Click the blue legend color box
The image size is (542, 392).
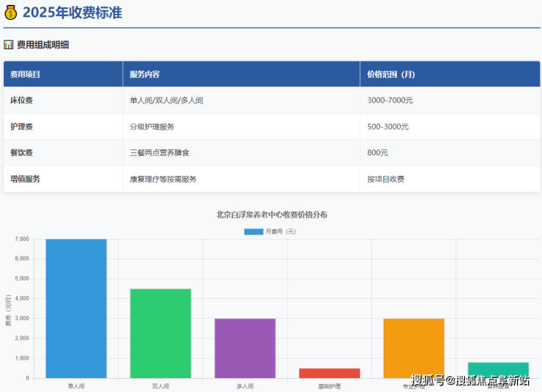253,232
